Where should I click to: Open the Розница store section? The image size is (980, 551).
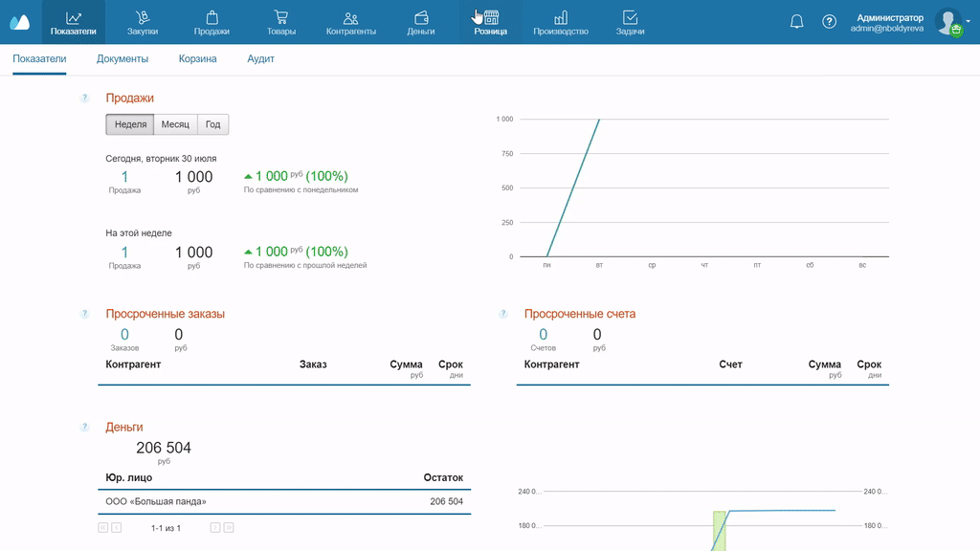pyautogui.click(x=490, y=22)
